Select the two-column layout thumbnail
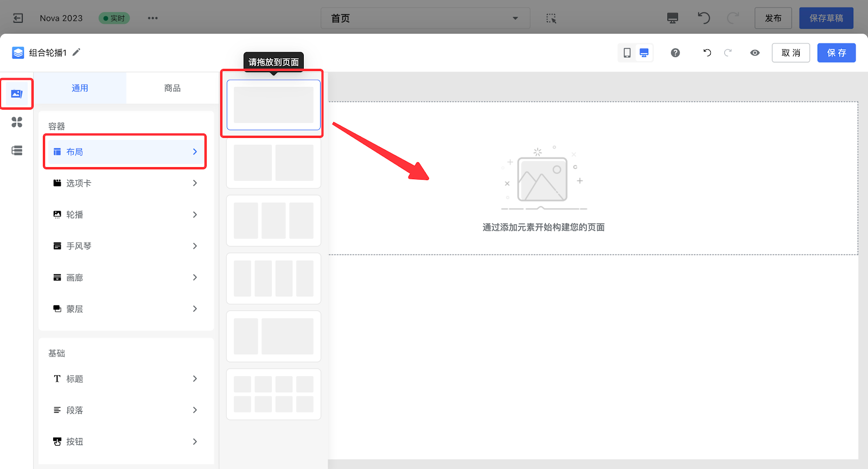This screenshot has height=469, width=868. (273, 163)
